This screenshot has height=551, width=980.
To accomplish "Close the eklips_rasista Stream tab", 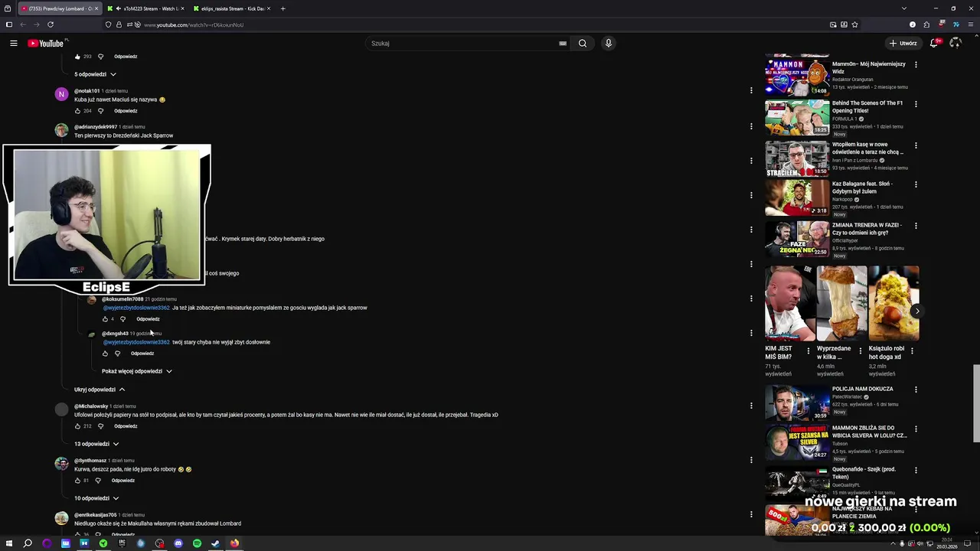I will (269, 8).
